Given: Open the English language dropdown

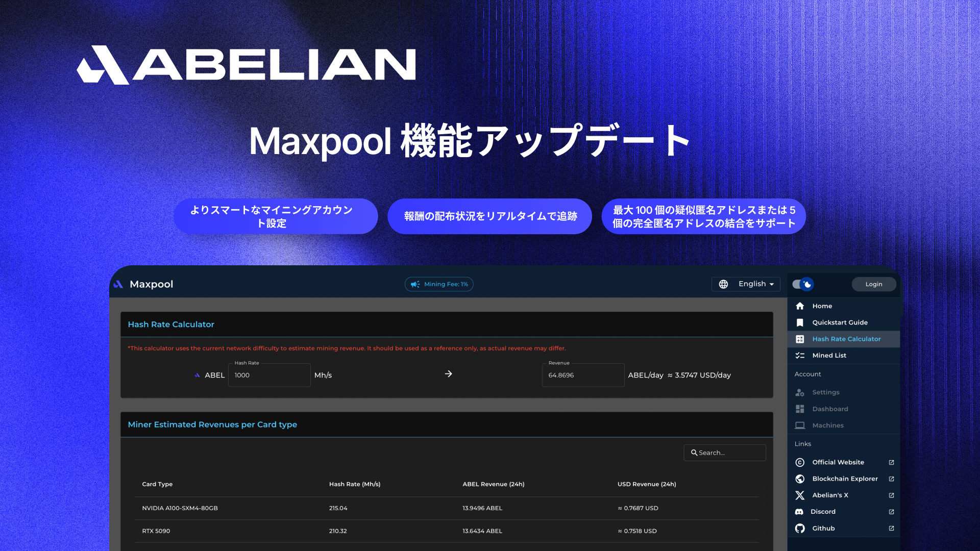Looking at the screenshot, I should coord(746,284).
